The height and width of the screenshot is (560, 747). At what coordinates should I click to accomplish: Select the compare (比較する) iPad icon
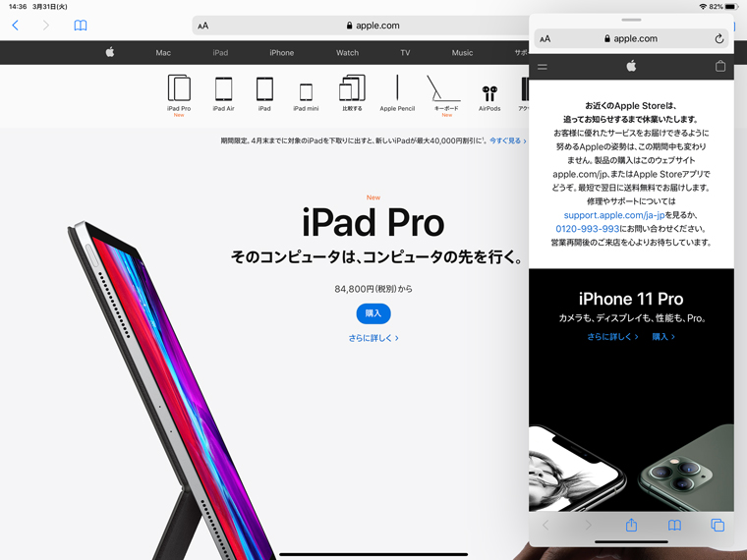(352, 93)
